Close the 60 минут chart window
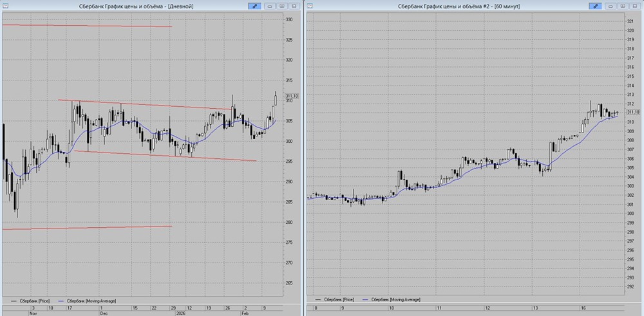The width and height of the screenshot is (644, 316). point(634,6)
